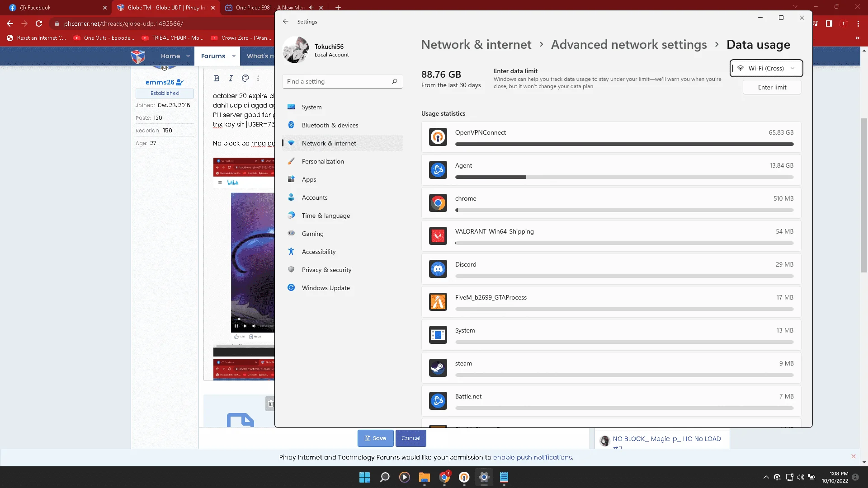Open Windows Update settings
The width and height of the screenshot is (868, 488).
click(342, 288)
